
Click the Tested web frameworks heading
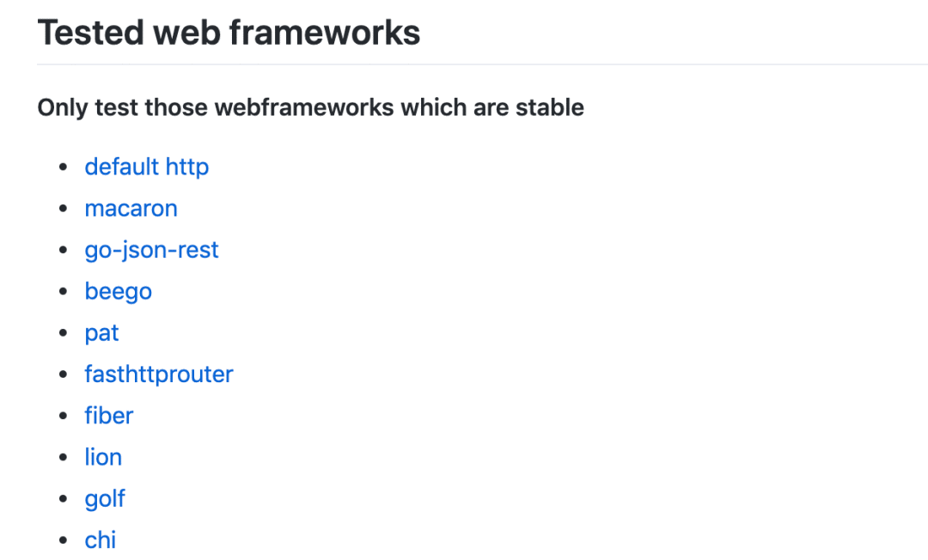(229, 32)
